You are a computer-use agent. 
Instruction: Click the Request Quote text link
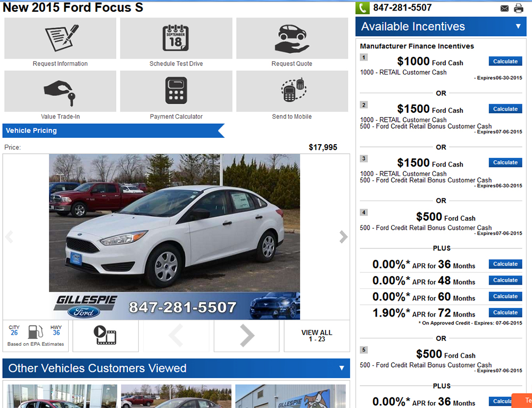click(x=292, y=63)
